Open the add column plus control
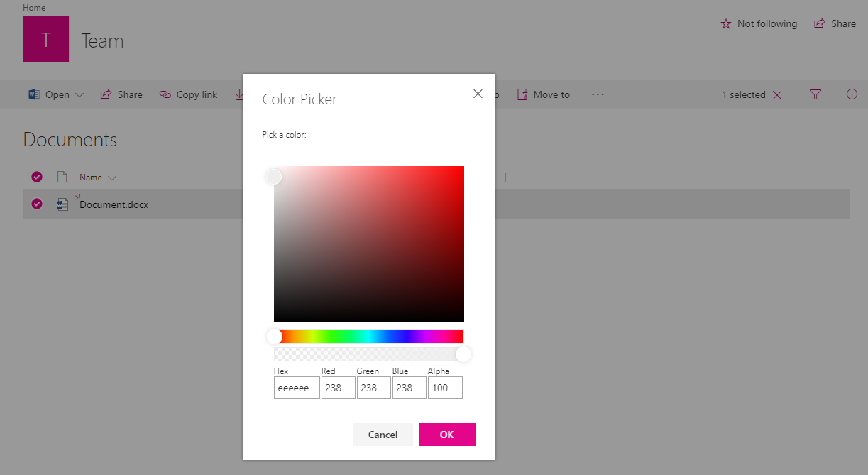868x475 pixels. pos(505,178)
